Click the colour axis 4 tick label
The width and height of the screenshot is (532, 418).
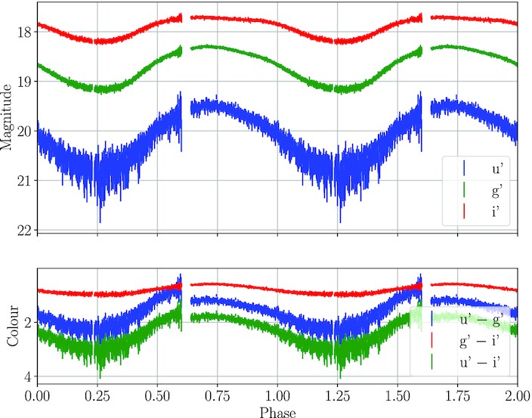[27, 376]
